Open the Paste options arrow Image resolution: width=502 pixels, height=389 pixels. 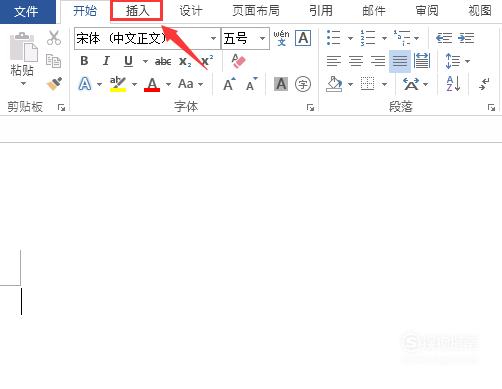click(23, 83)
